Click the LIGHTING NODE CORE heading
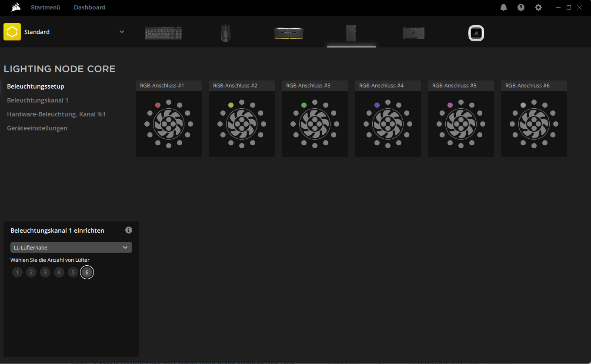The image size is (591, 364). (60, 69)
